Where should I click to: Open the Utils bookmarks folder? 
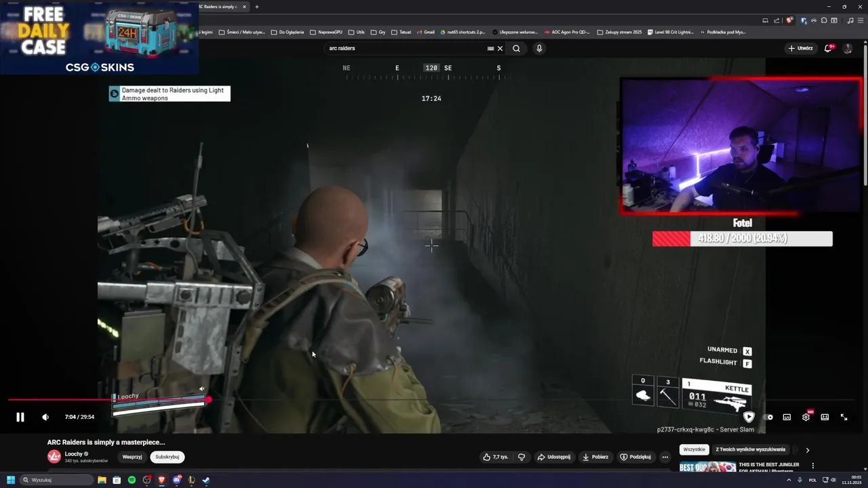(356, 32)
